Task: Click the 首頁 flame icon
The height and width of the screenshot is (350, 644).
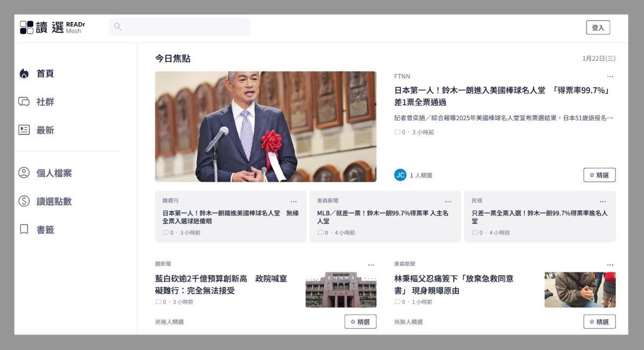Action: click(x=24, y=74)
